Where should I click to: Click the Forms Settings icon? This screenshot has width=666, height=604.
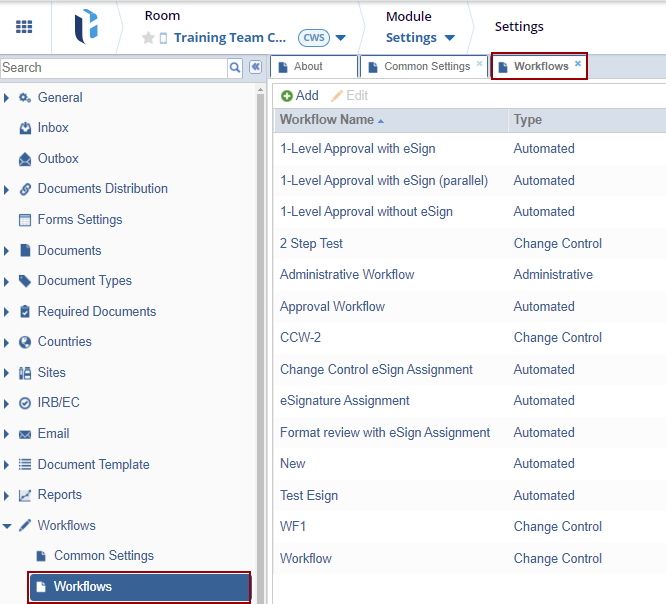point(26,220)
